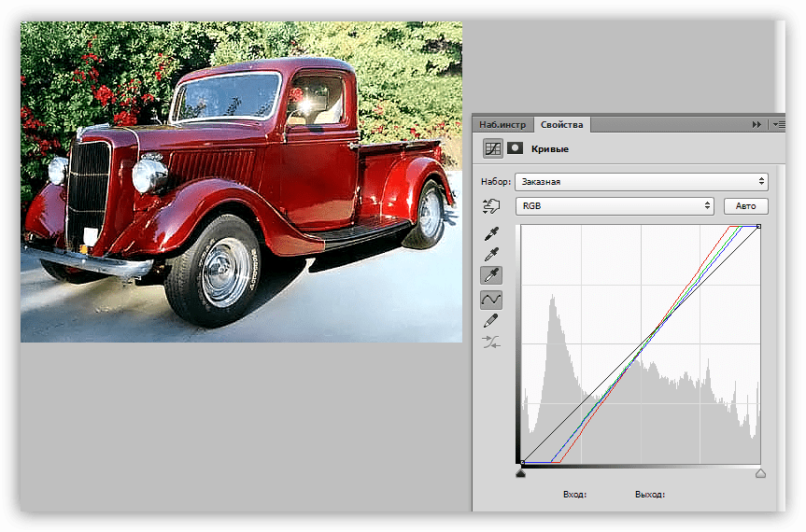Viewport: 806px width, 532px height.
Task: Click the black input slider triangle
Action: click(x=521, y=474)
